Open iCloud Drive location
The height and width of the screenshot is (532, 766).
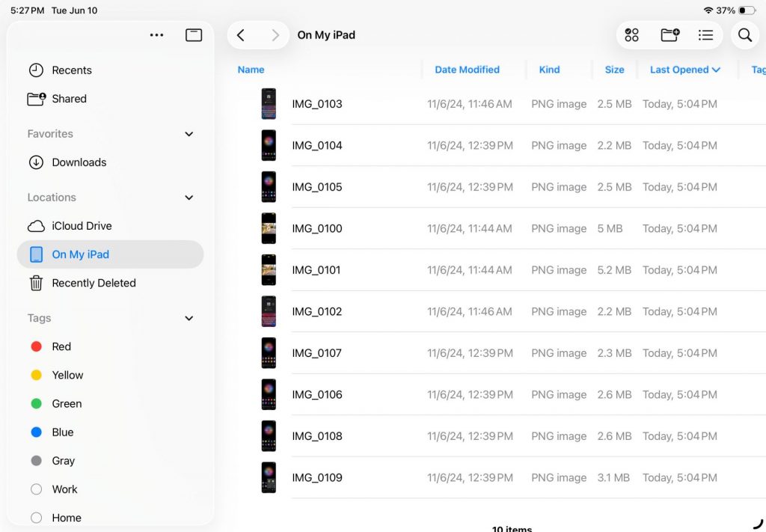(x=82, y=226)
